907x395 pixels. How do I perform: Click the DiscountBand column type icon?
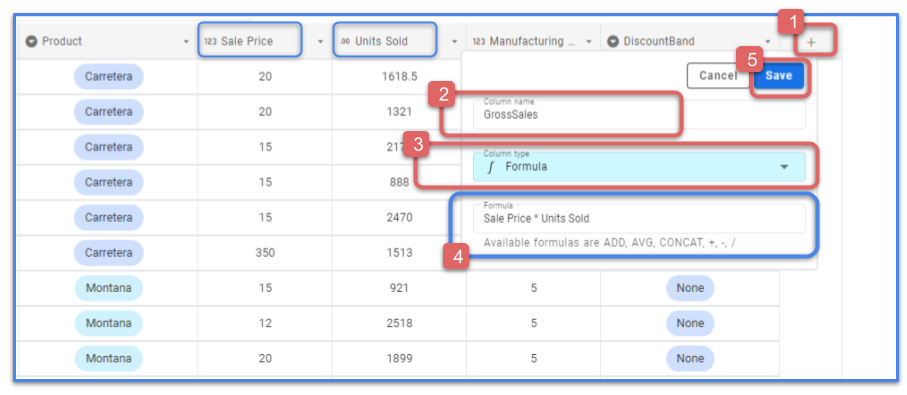[x=613, y=41]
